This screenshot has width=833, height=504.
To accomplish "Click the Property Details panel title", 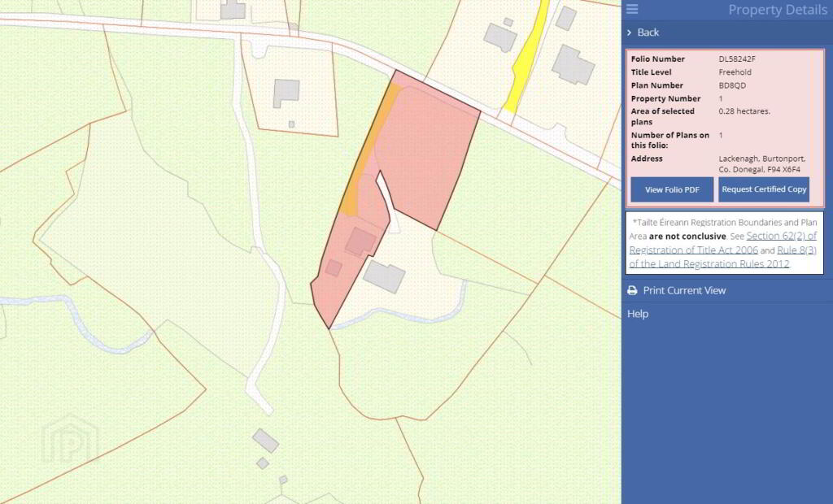I will 777,10.
